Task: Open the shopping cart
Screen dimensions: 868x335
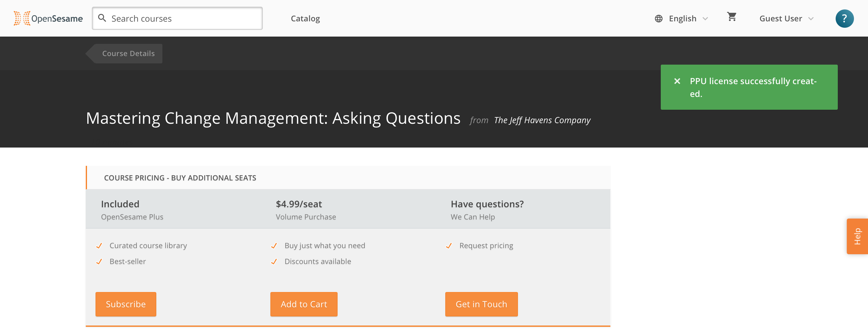Action: point(732,16)
